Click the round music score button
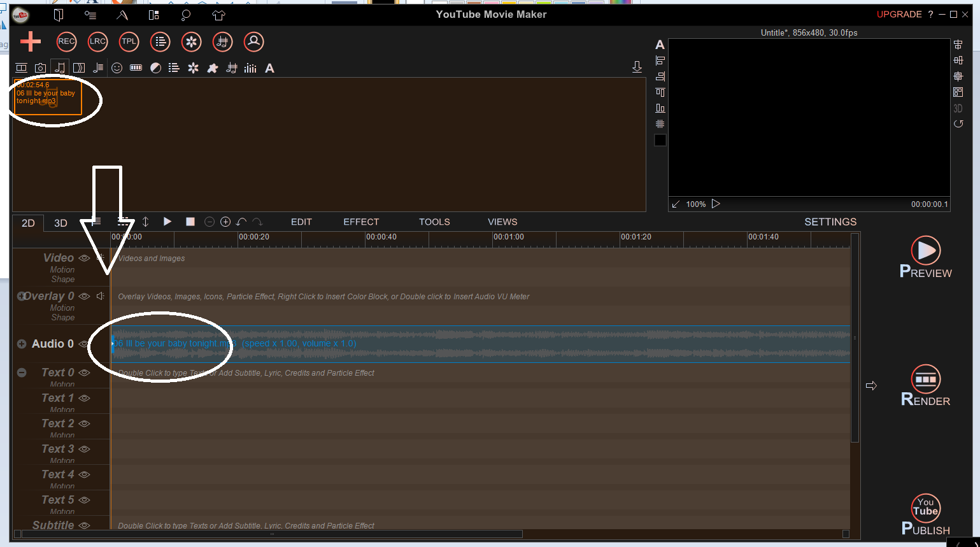This screenshot has height=547, width=980. click(222, 41)
